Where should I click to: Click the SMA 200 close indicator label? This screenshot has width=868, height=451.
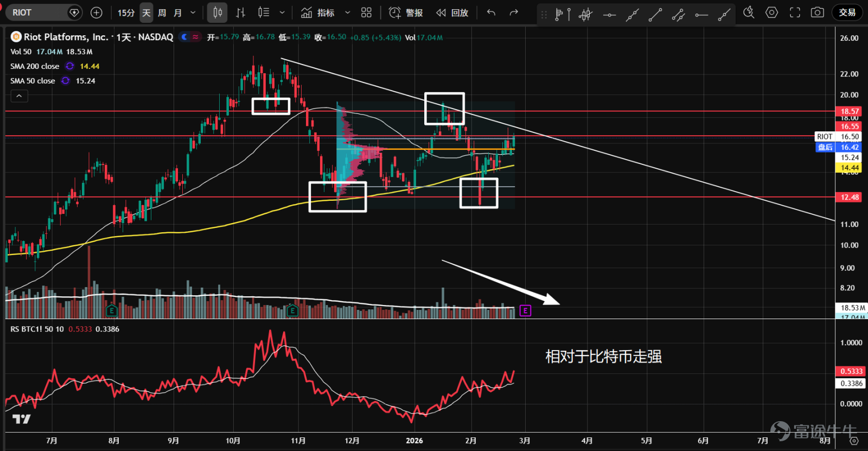35,66
